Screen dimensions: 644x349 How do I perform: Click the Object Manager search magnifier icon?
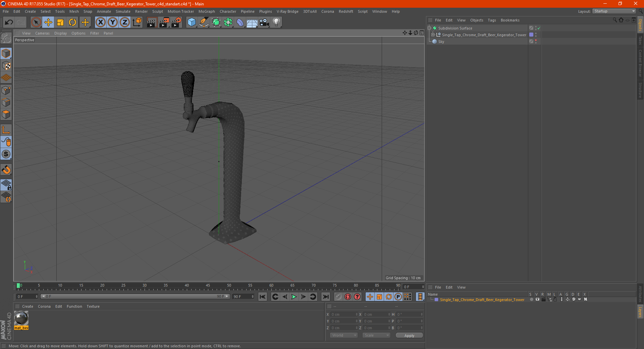(614, 20)
